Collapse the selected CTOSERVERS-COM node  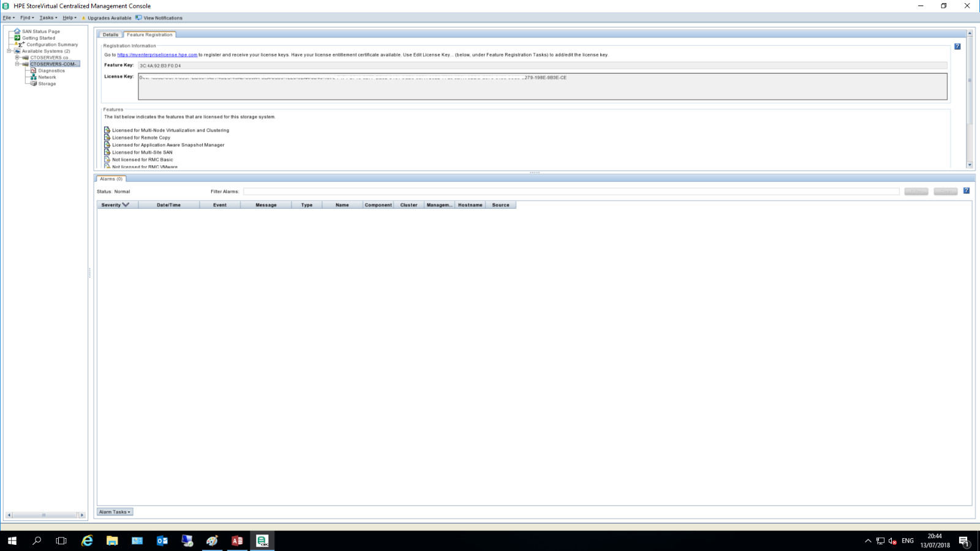[x=17, y=64]
